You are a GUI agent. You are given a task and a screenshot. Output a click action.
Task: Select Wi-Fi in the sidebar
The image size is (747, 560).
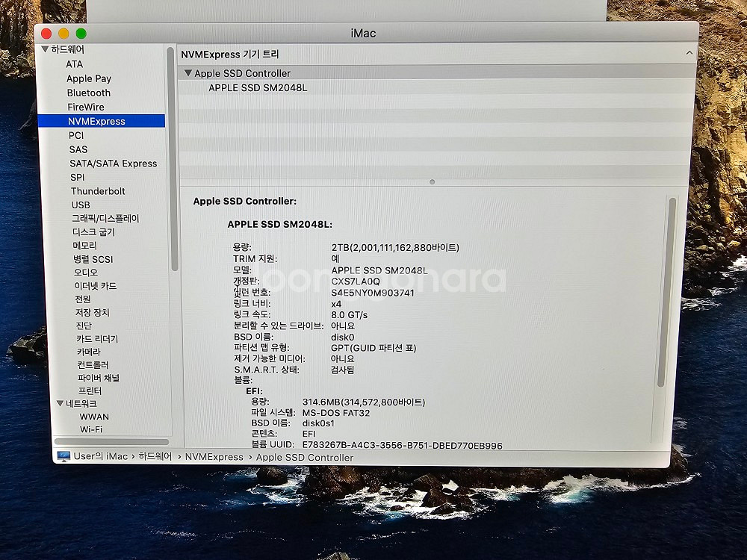[91, 429]
